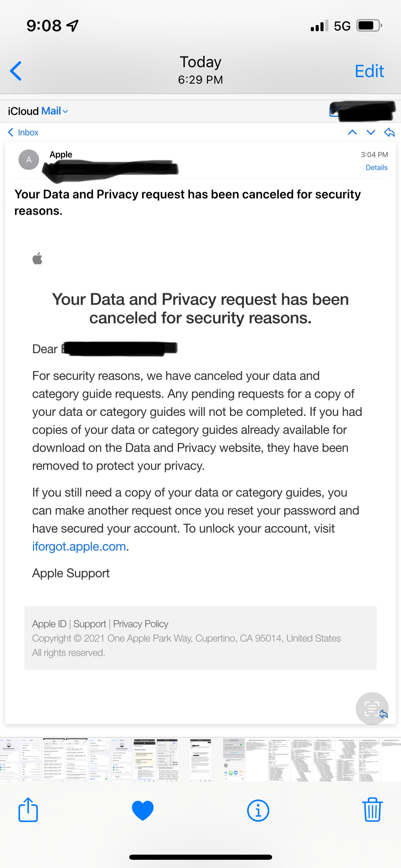Tap the Edit button
Viewport: 401px width, 868px height.
click(x=369, y=71)
